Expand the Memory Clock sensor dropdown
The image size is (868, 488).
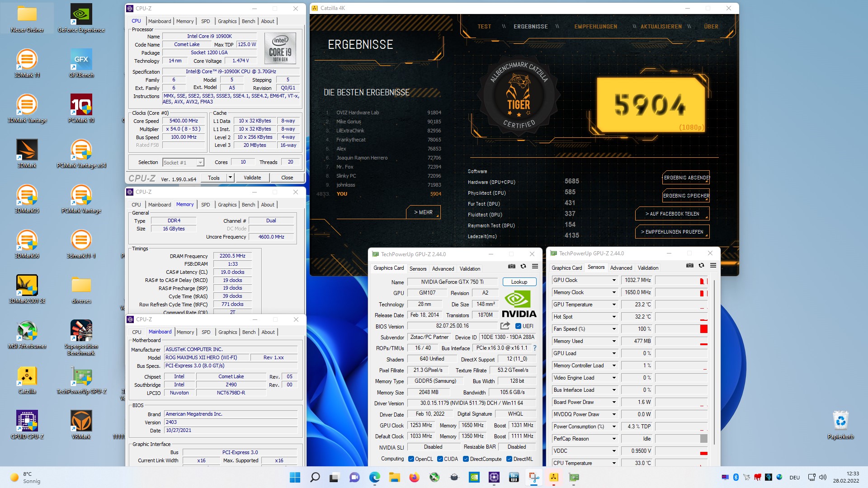coord(614,292)
